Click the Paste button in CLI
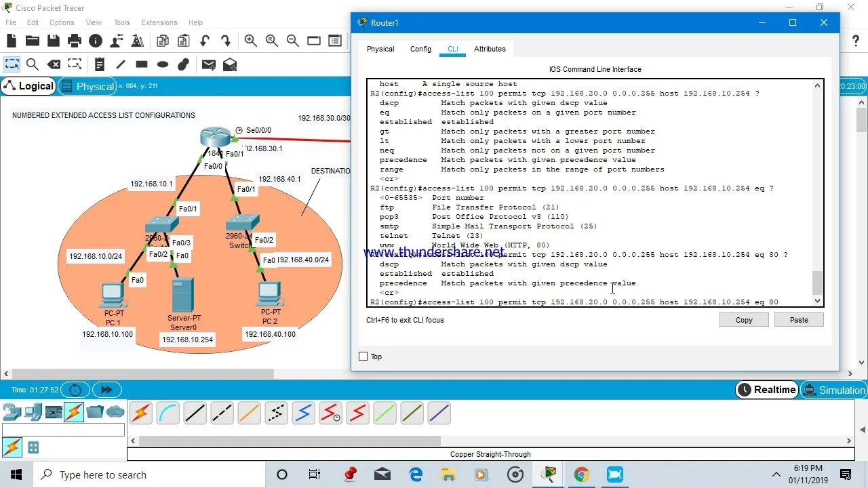This screenshot has height=488, width=868. coord(799,320)
